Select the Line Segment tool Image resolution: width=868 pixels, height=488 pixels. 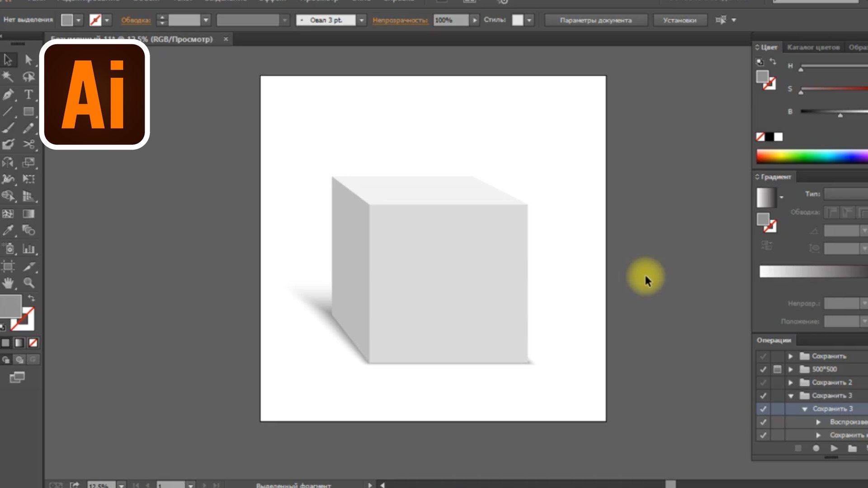coord(8,111)
